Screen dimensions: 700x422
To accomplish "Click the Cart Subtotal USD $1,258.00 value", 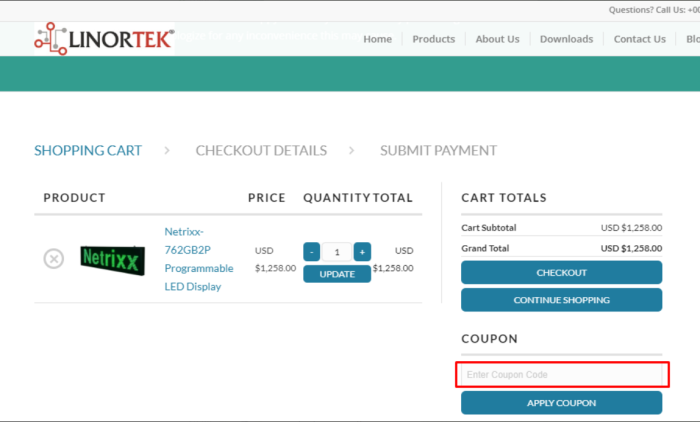I will click(x=631, y=228).
